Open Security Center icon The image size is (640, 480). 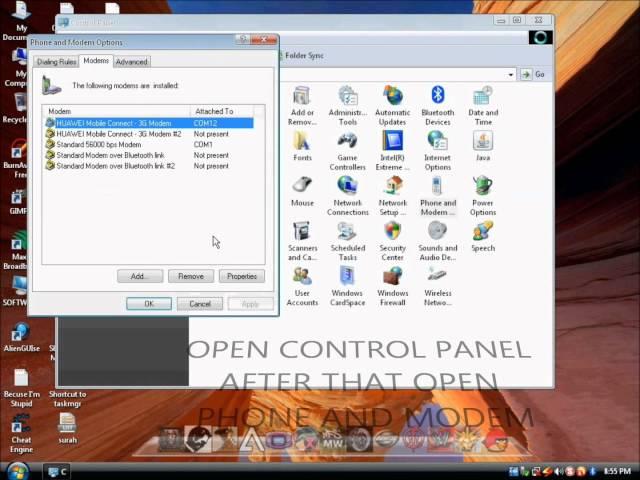[392, 241]
